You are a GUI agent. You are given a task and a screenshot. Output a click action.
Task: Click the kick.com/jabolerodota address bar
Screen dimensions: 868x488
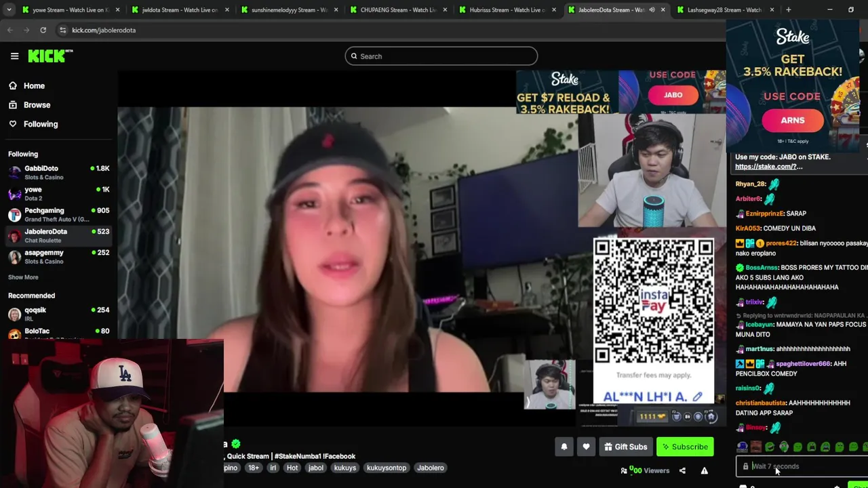pyautogui.click(x=104, y=30)
